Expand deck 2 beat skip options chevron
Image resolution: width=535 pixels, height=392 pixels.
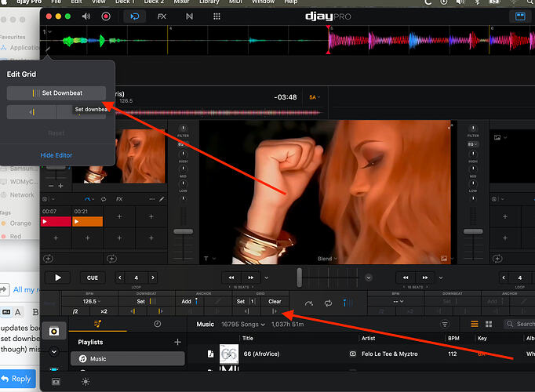[441, 278]
